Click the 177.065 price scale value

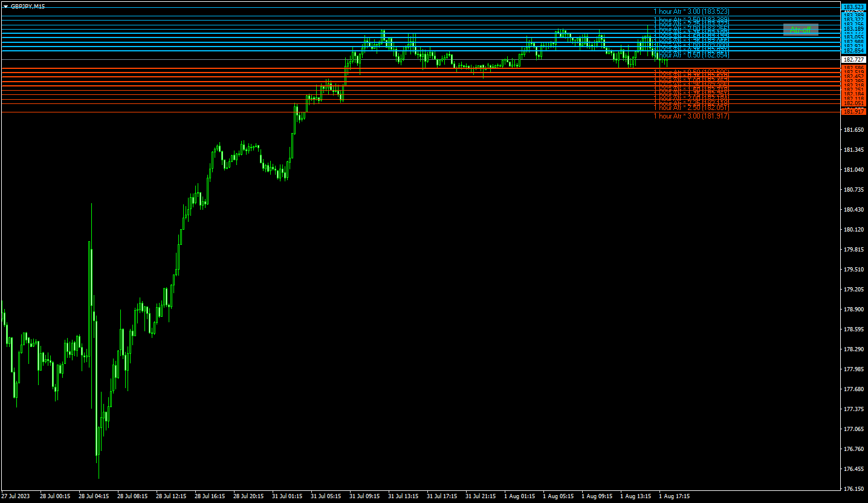pos(853,429)
